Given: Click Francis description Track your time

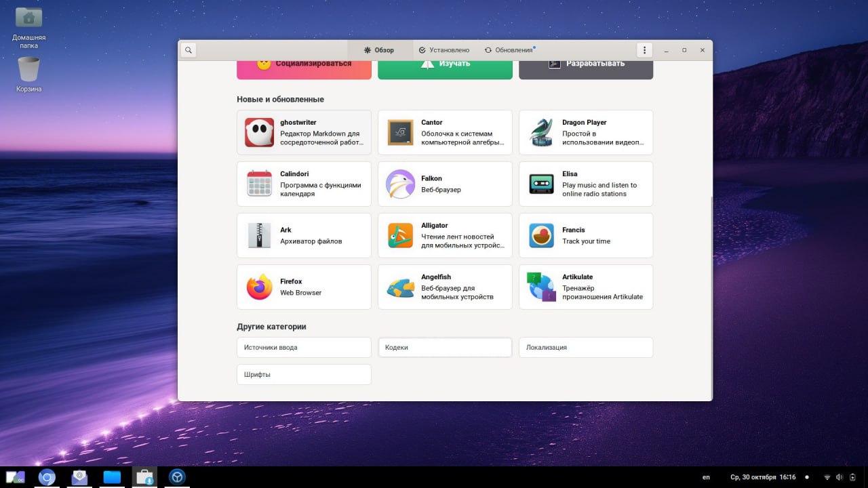Looking at the screenshot, I should coord(587,241).
